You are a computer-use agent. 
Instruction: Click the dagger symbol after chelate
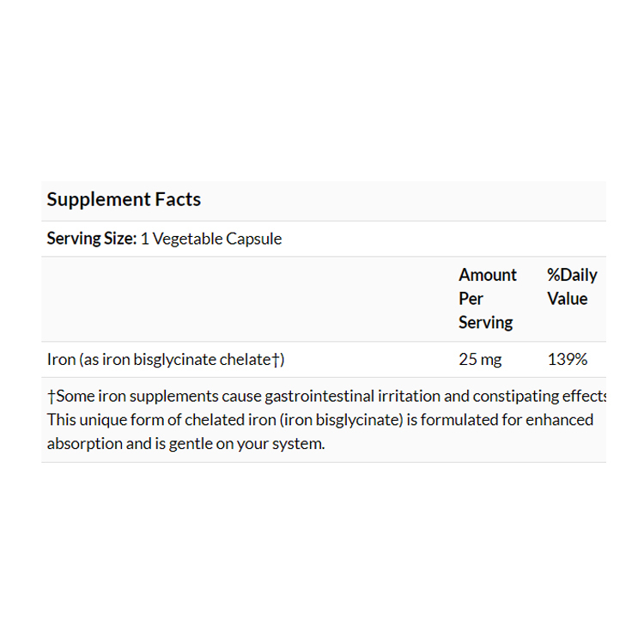click(276, 360)
